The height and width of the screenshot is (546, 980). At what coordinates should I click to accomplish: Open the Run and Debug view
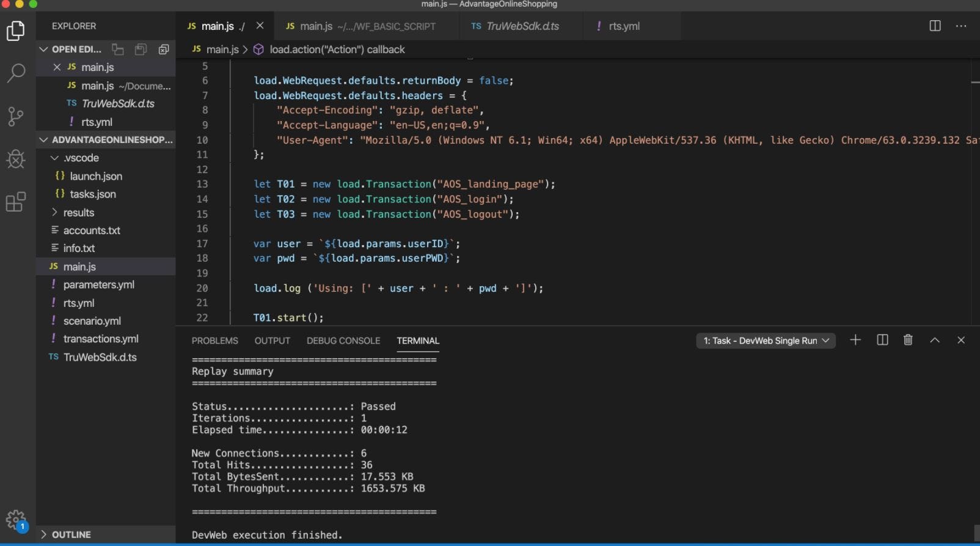click(x=16, y=159)
